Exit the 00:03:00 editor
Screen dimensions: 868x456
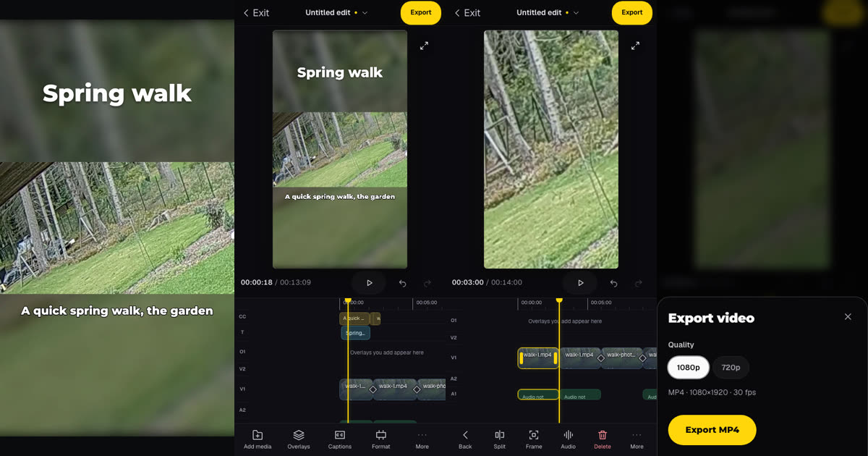(x=467, y=13)
